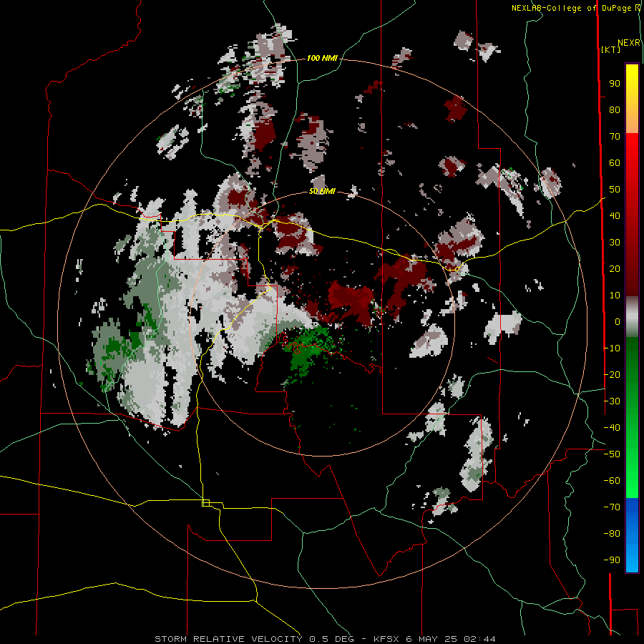644x644 pixels.
Task: Click the positive 30 value on velocity scale
Action: 615,243
